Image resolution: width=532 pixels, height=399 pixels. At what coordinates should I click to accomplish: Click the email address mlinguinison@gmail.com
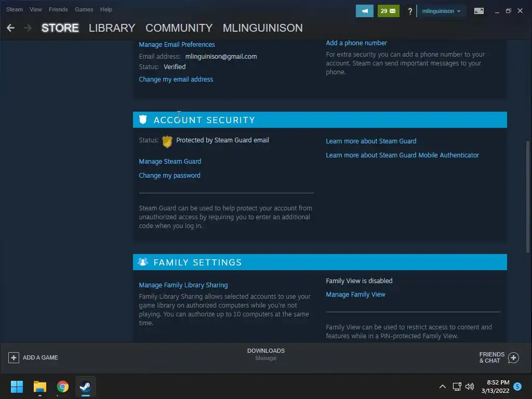coord(221,56)
